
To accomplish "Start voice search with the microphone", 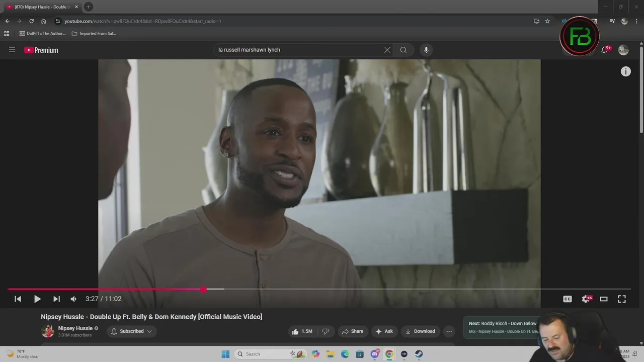I will 426,50.
